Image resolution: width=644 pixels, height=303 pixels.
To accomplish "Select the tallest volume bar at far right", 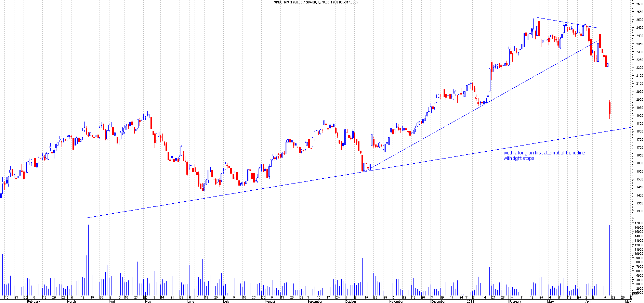I will pos(609,260).
